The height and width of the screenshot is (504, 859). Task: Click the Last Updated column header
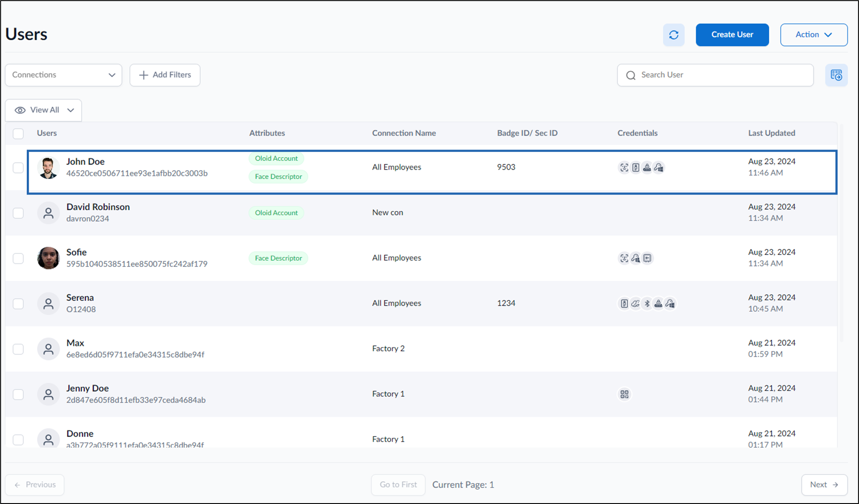tap(771, 133)
